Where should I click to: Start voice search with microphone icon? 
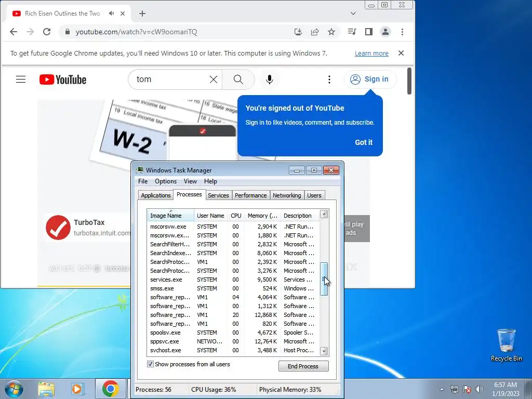(x=270, y=79)
